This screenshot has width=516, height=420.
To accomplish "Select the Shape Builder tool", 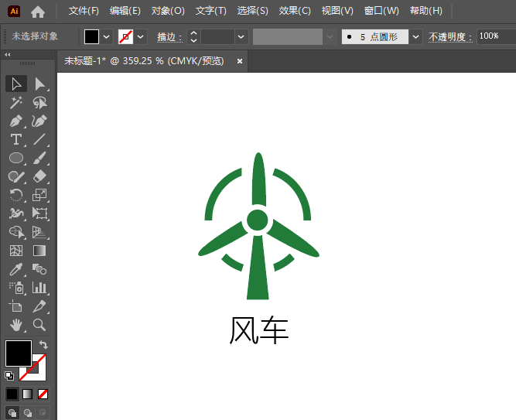I will [x=16, y=232].
